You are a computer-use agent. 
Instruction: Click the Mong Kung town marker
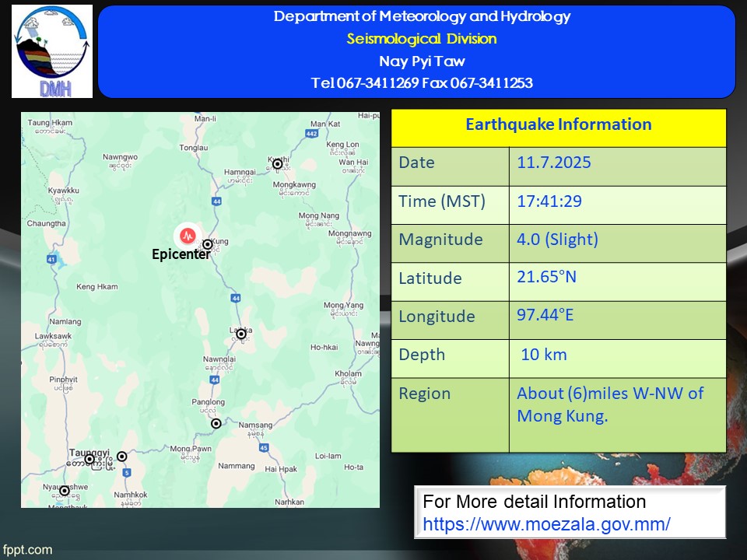point(207,245)
